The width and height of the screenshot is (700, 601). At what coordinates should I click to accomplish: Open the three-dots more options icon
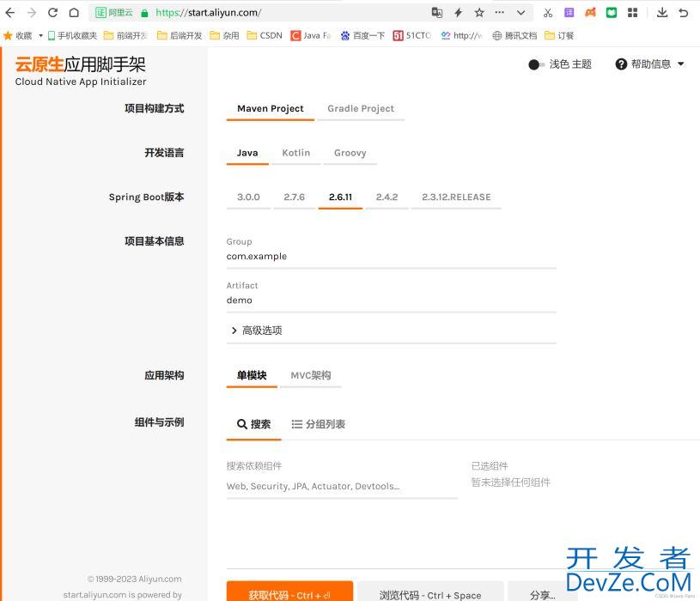[500, 13]
